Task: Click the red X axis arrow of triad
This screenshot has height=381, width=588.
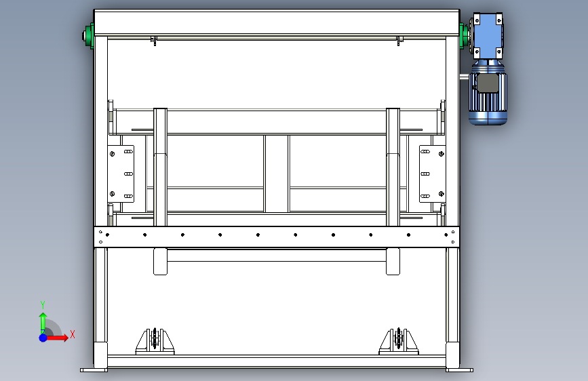Action: point(57,338)
